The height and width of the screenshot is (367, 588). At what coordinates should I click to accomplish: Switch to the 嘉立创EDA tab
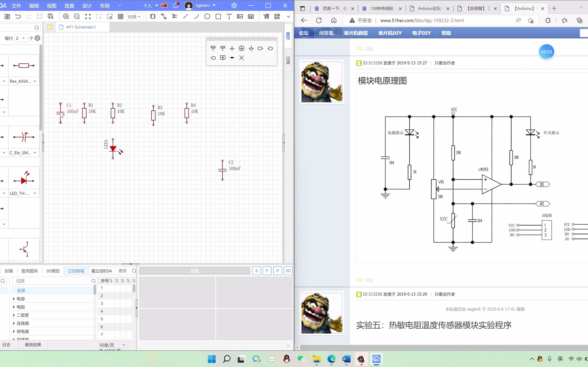[x=101, y=271]
